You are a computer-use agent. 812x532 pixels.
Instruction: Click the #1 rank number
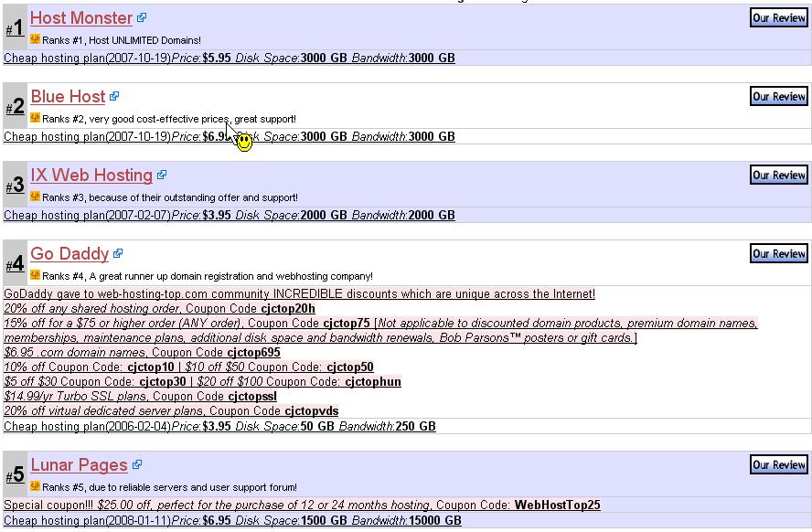[x=15, y=28]
